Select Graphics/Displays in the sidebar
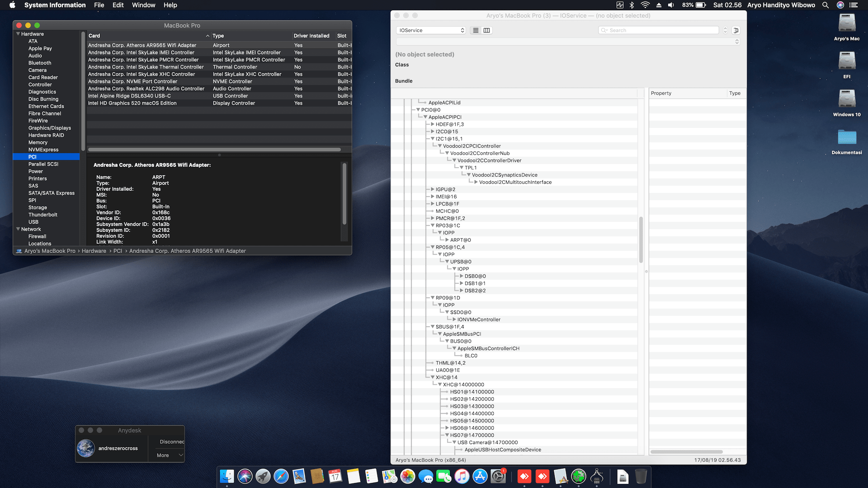Image resolution: width=868 pixels, height=488 pixels. point(50,128)
